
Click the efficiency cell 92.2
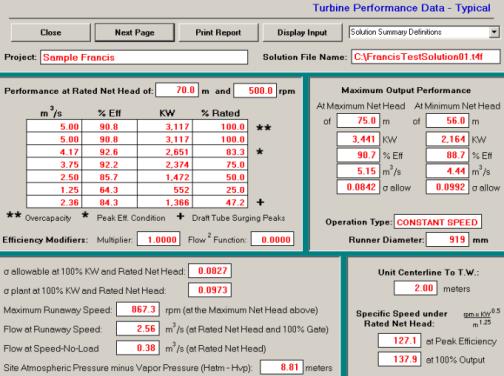[x=109, y=165]
